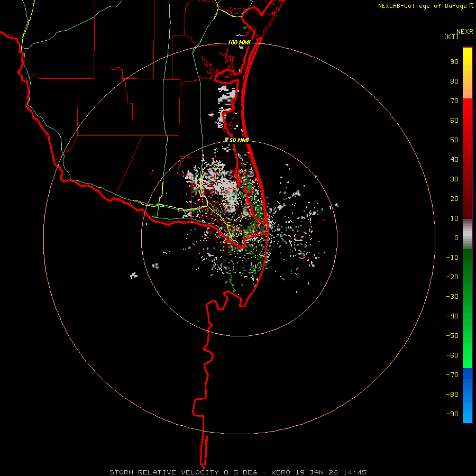The width and height of the screenshot is (476, 476).
Task: Click the 0 value on the velocity scale
Action: click(456, 238)
